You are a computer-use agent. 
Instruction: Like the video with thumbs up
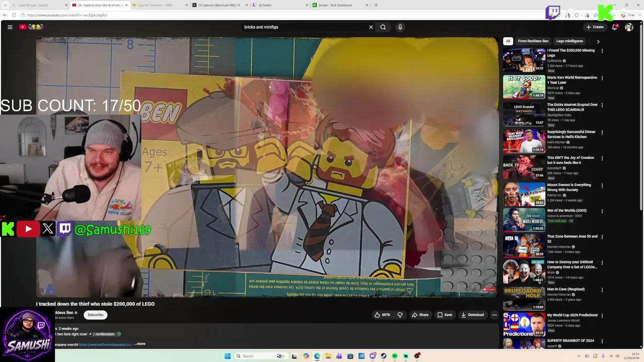(382, 315)
